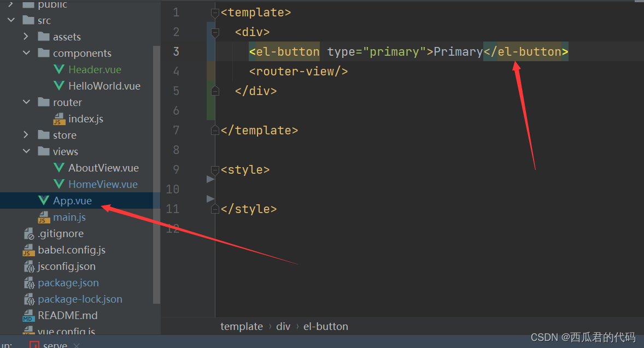The height and width of the screenshot is (348, 644).
Task: Expand the assets folder chevron
Action: coord(26,37)
